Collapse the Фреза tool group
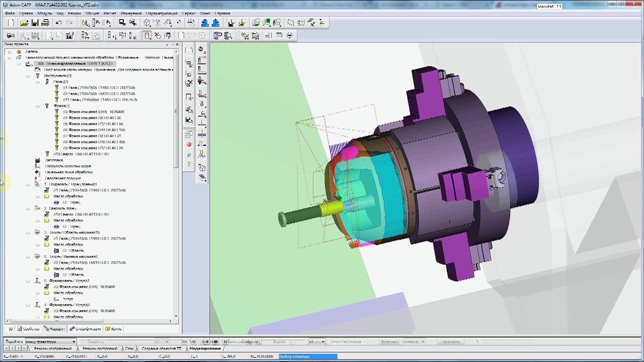Viewport: 644px width, 362px height. coord(38,106)
